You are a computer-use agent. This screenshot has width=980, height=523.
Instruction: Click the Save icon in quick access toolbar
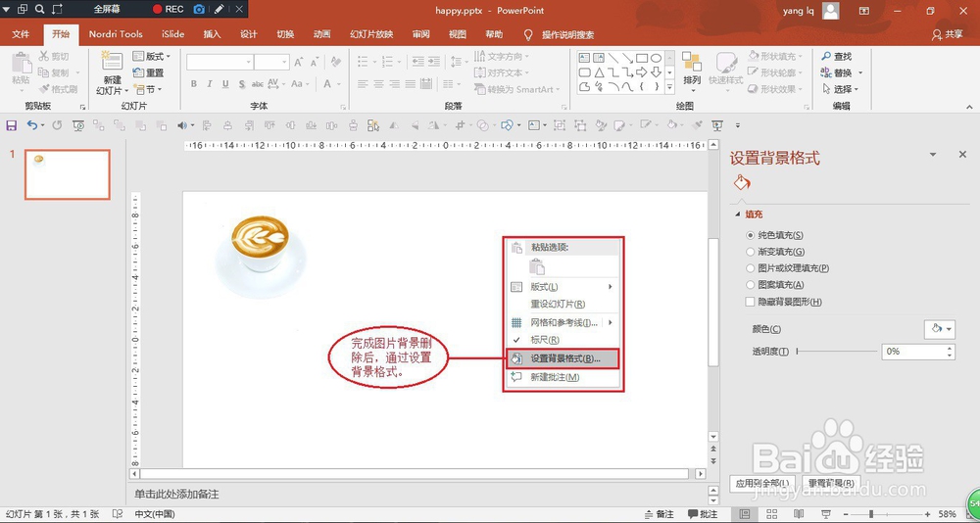point(11,125)
